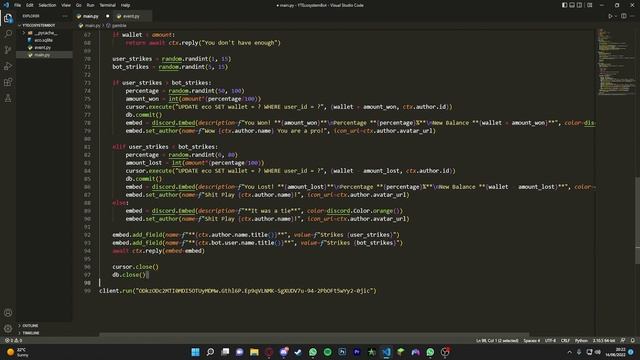This screenshot has width=640, height=360.
Task: Change the CRLF end of line sequence
Action: 565,340
